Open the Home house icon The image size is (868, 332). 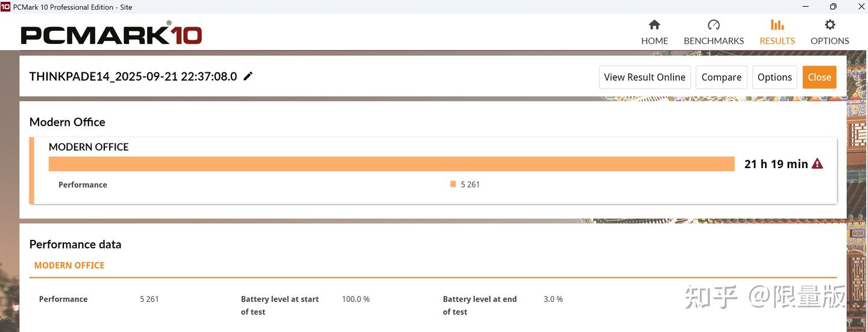(x=654, y=25)
